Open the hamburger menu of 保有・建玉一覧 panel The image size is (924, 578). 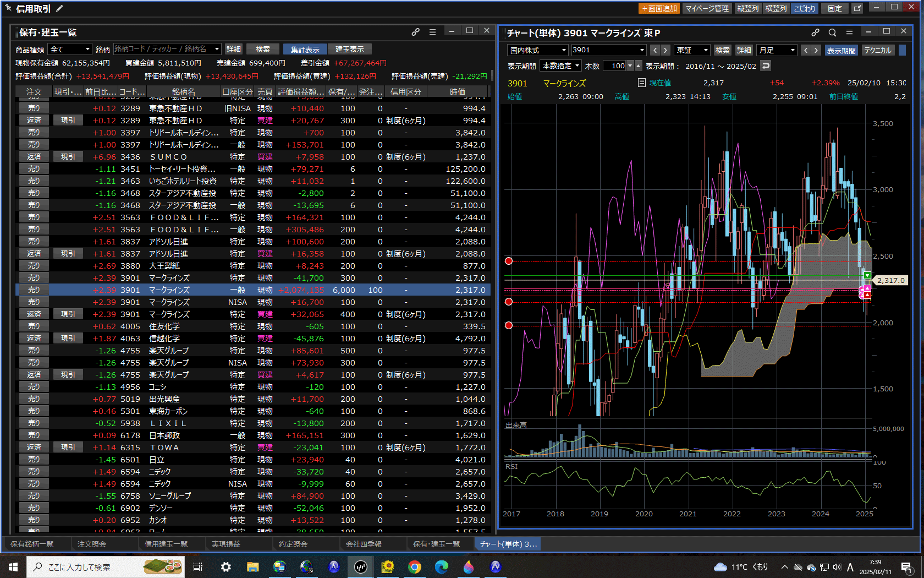pos(433,32)
